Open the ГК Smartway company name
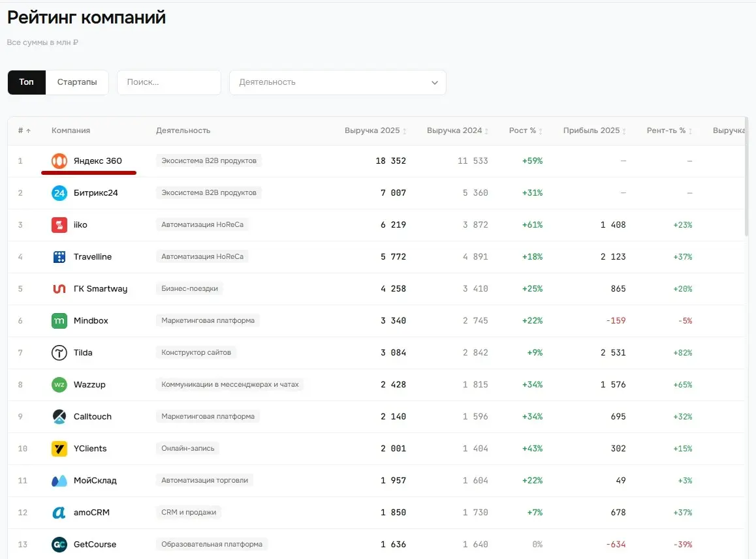The width and height of the screenshot is (756, 559). coord(101,289)
